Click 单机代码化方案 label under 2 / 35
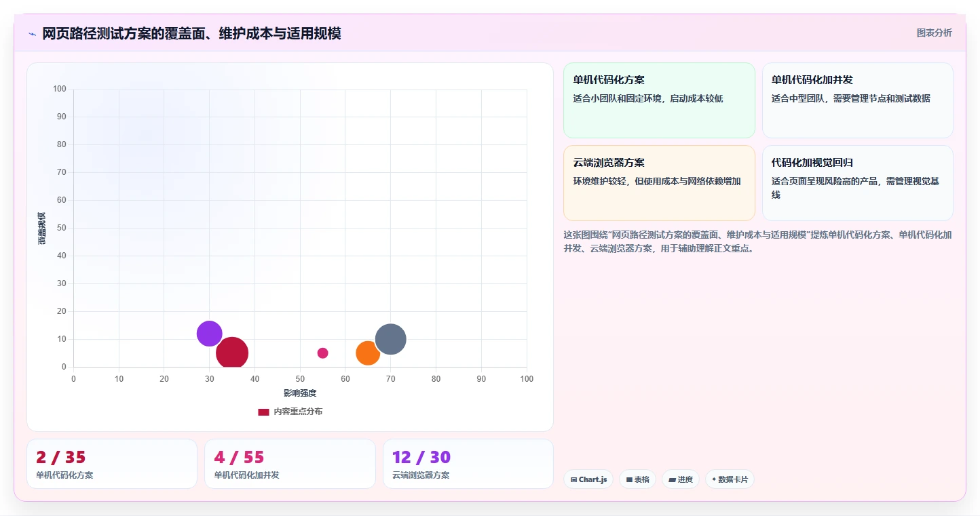This screenshot has height=516, width=980. 64,475
